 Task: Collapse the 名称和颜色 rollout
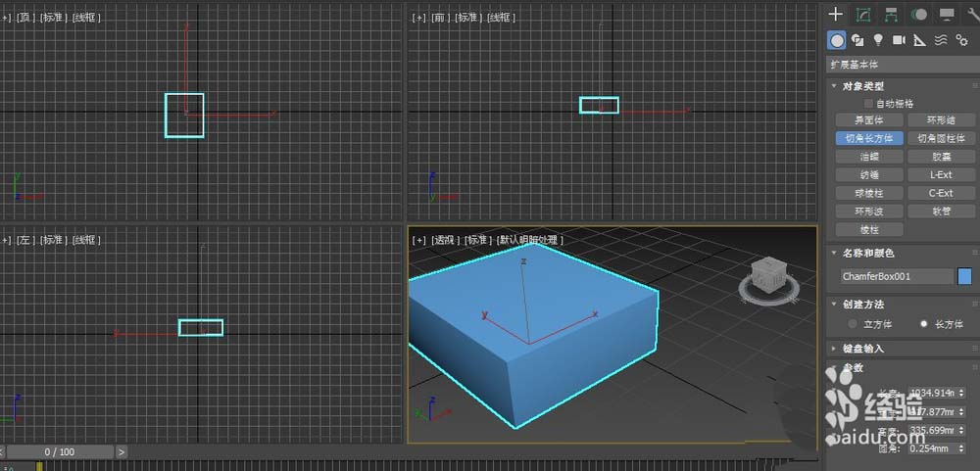[868, 253]
